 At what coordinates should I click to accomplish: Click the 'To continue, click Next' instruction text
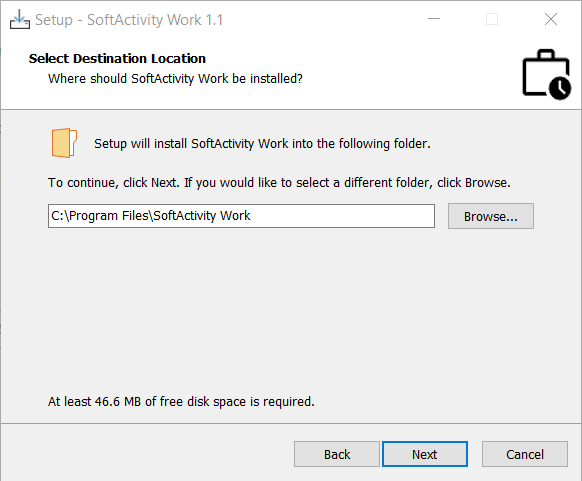click(279, 183)
